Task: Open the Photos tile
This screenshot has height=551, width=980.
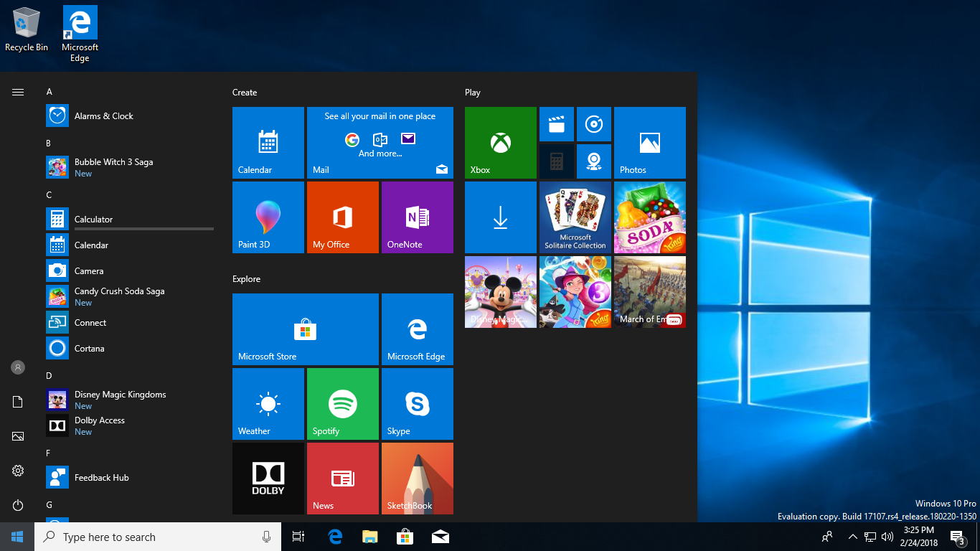Action: coord(650,143)
